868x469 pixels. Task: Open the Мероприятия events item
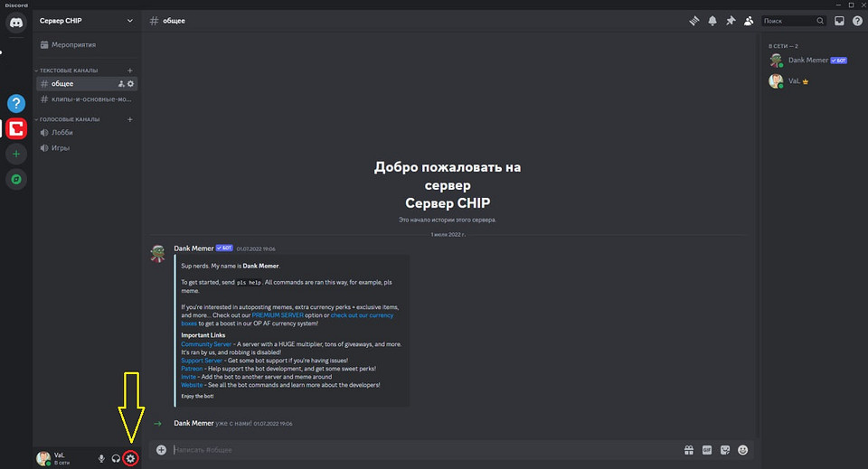click(x=73, y=44)
